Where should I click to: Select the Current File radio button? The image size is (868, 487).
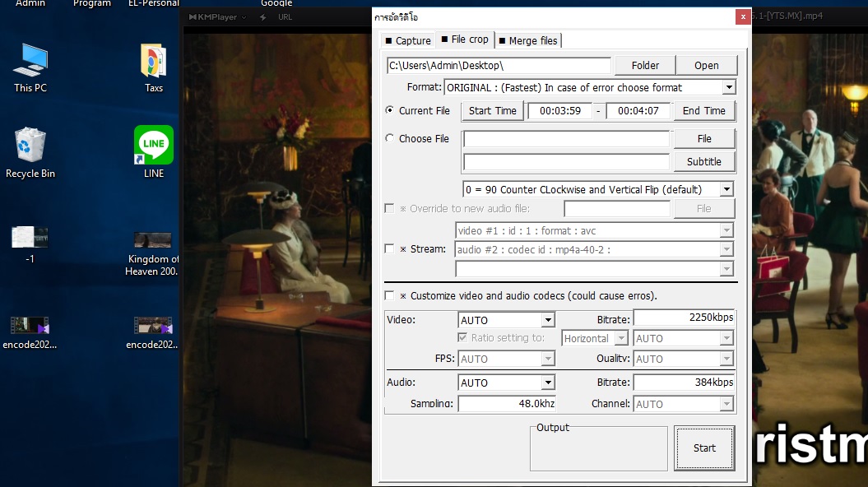pos(390,110)
